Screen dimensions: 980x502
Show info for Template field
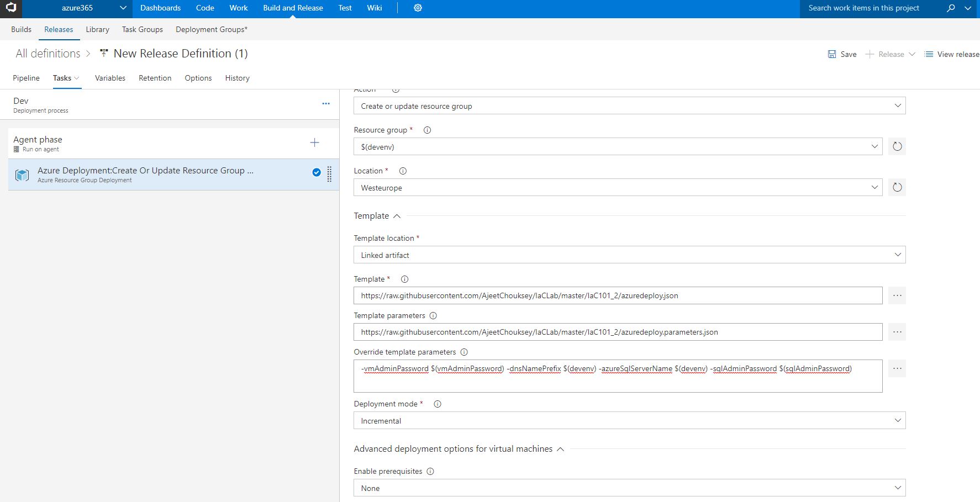tap(404, 279)
